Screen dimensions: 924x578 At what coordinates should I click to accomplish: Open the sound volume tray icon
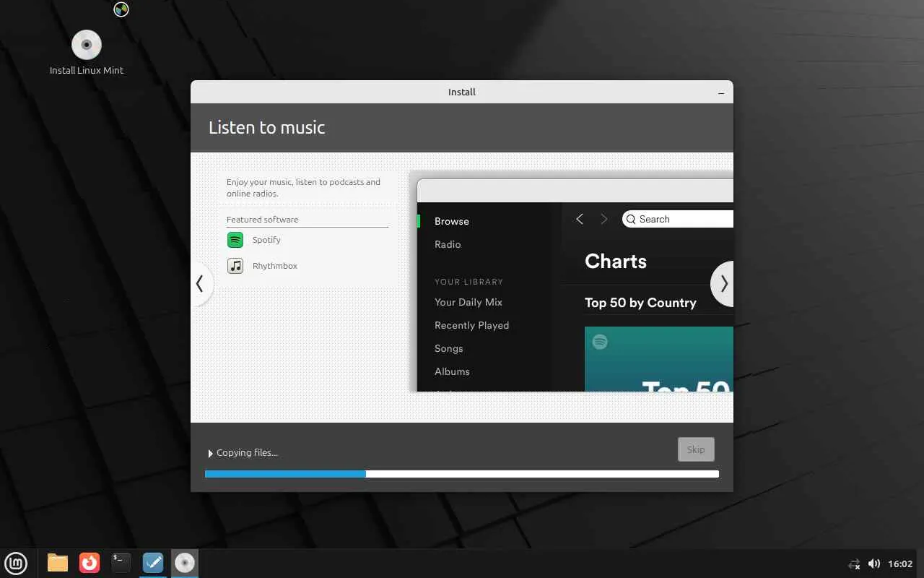click(874, 564)
